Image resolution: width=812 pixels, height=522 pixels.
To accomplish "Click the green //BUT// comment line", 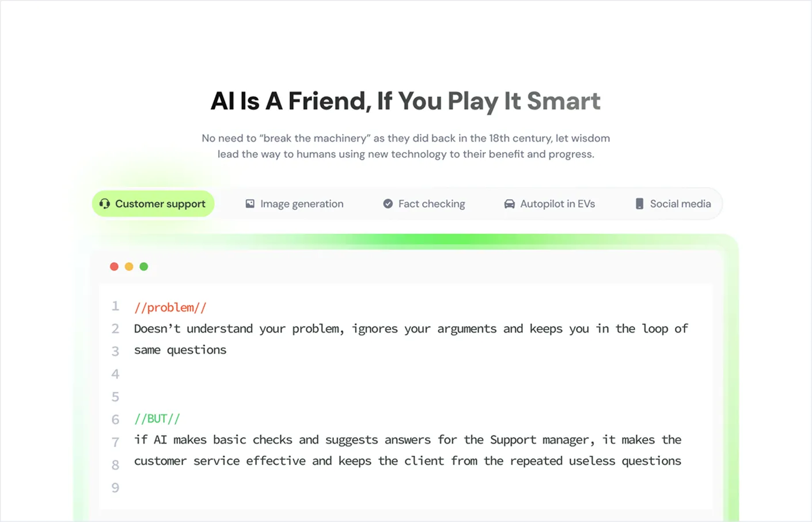I will click(157, 419).
